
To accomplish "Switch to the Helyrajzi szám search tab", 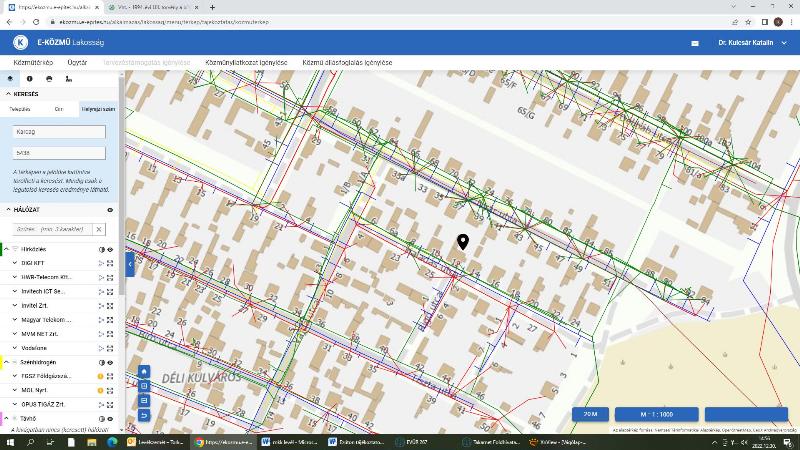I will click(x=98, y=108).
